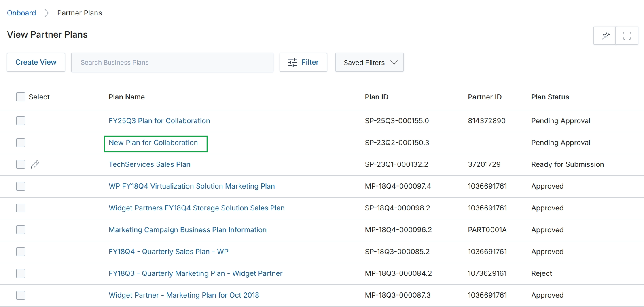Click plan ID SP-23Q2-000150.3
The image size is (644, 307).
point(397,143)
